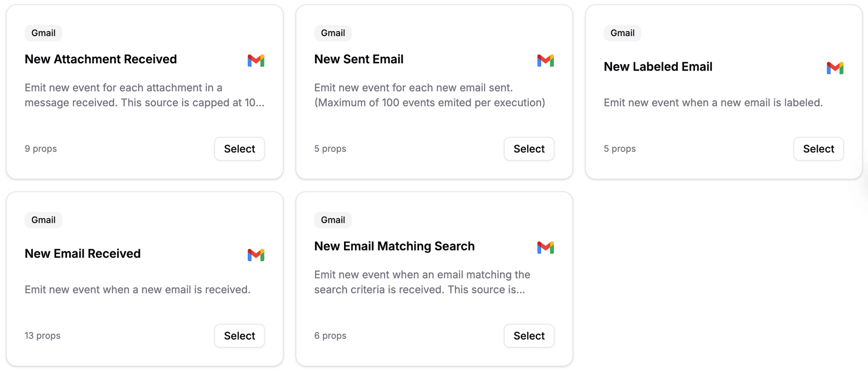Open the New Attachment Received title

pyautogui.click(x=101, y=59)
